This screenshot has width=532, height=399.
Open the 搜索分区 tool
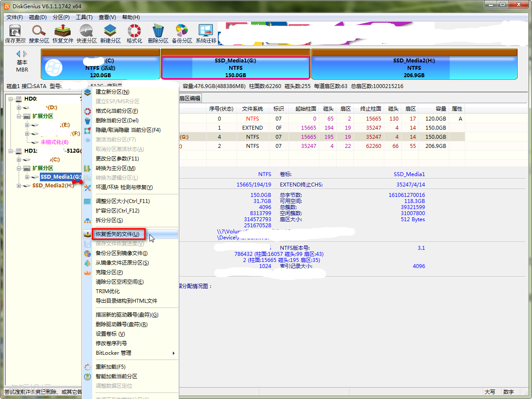(x=39, y=34)
